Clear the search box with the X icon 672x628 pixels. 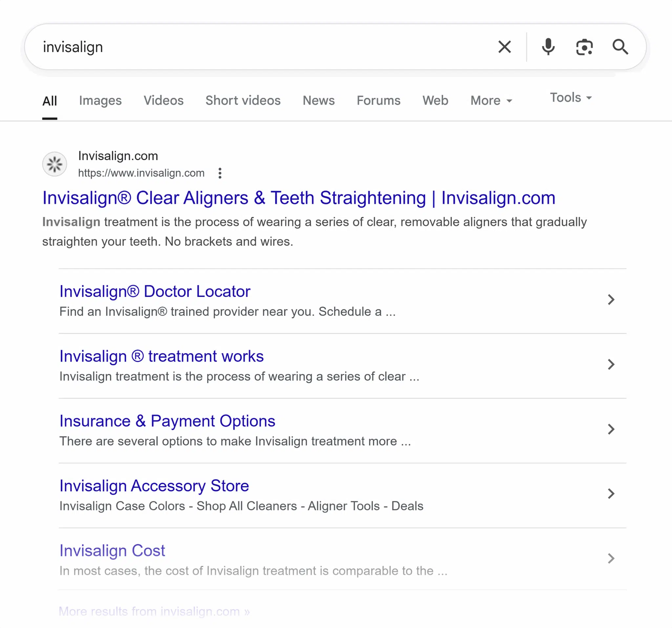coord(504,47)
